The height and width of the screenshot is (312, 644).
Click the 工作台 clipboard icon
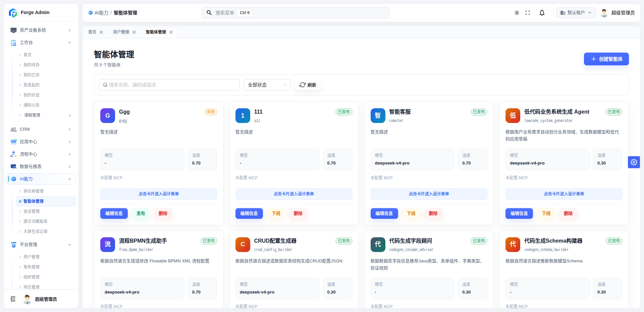coord(13,43)
